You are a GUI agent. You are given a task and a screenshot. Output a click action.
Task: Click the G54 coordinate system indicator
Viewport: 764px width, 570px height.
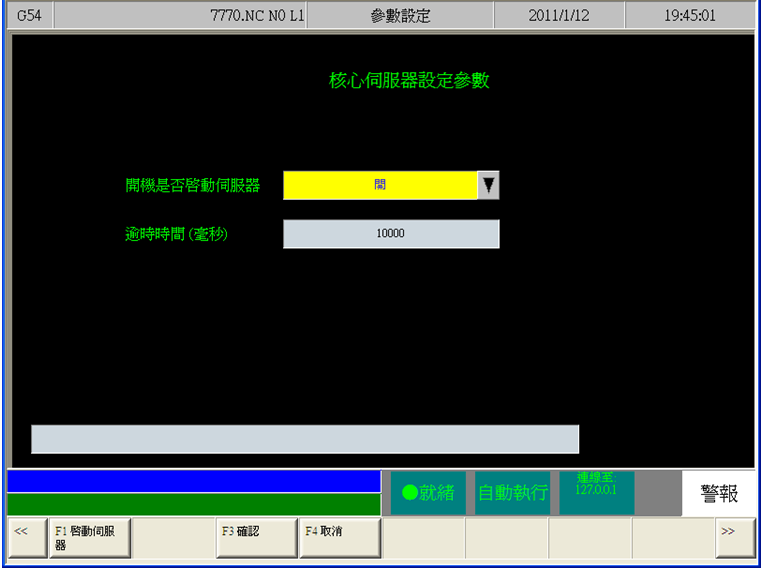(x=29, y=16)
